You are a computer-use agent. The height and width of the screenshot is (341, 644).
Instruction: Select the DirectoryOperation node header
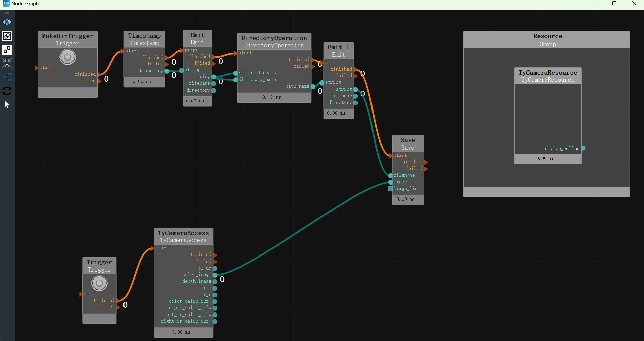click(274, 41)
